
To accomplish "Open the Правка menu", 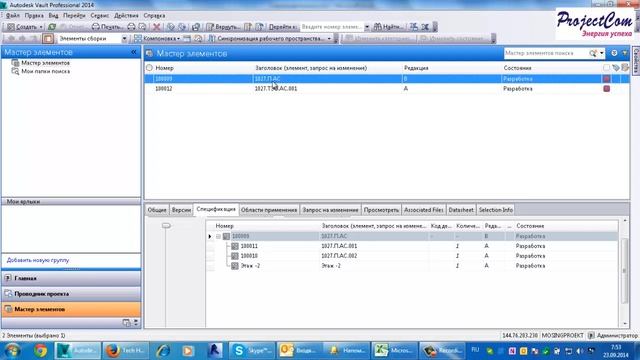I will point(34,16).
